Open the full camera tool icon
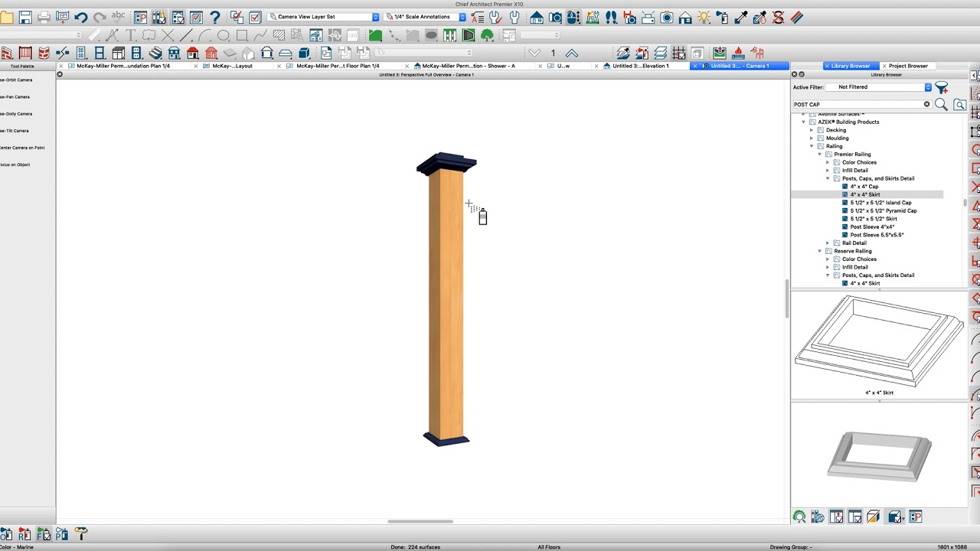980x551 pixels. tap(555, 17)
